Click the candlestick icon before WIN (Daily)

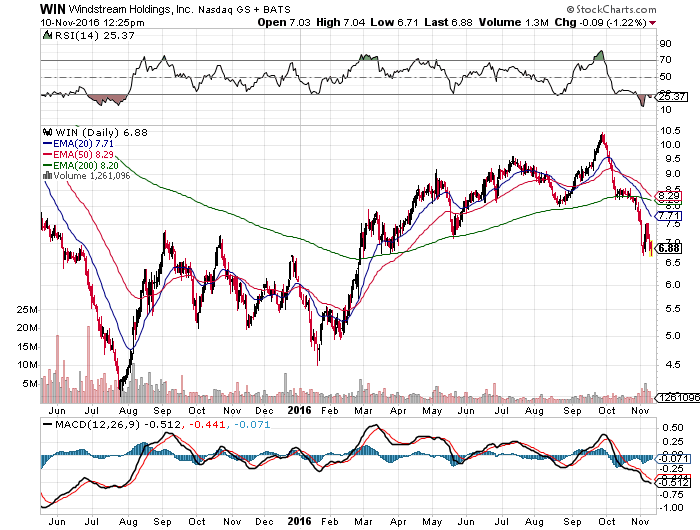coord(47,132)
